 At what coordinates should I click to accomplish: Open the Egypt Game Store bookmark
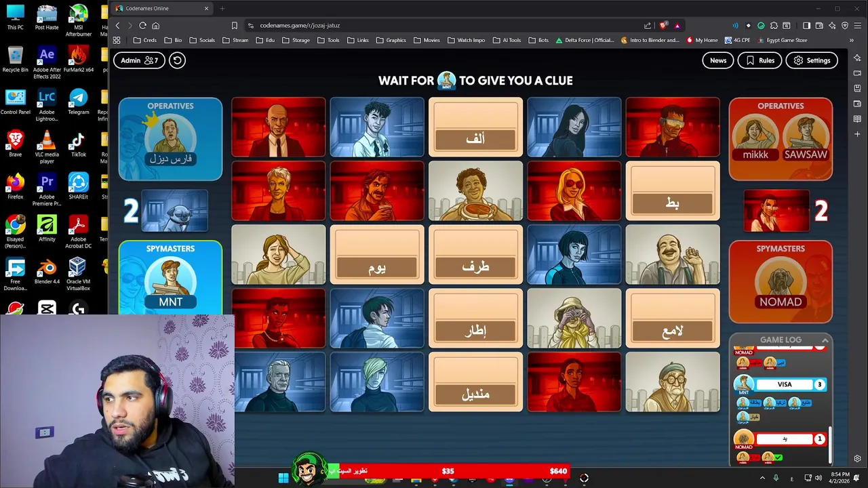tap(781, 40)
